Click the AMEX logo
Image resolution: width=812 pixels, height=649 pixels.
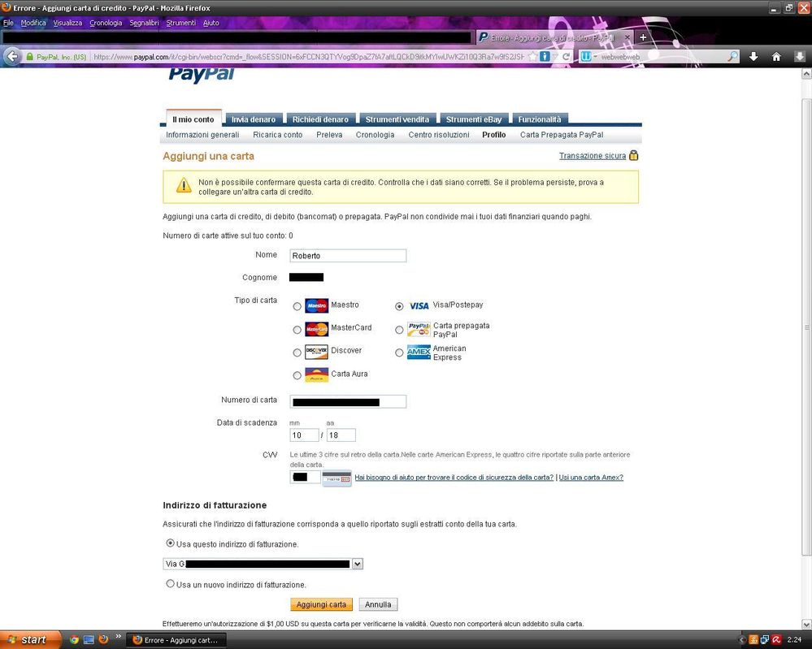(x=419, y=352)
